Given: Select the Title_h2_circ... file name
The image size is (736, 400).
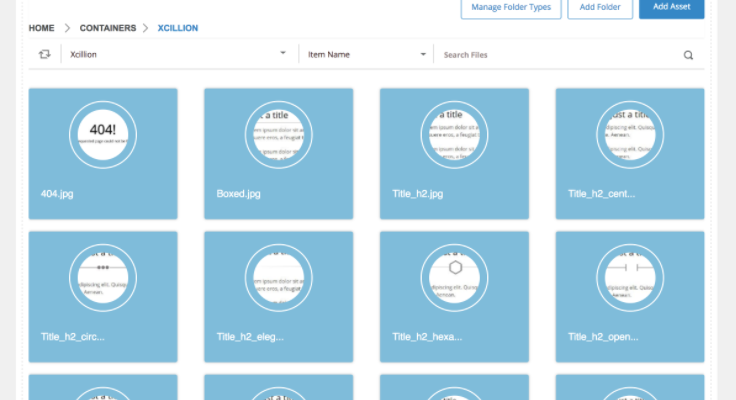Looking at the screenshot, I should [72, 337].
